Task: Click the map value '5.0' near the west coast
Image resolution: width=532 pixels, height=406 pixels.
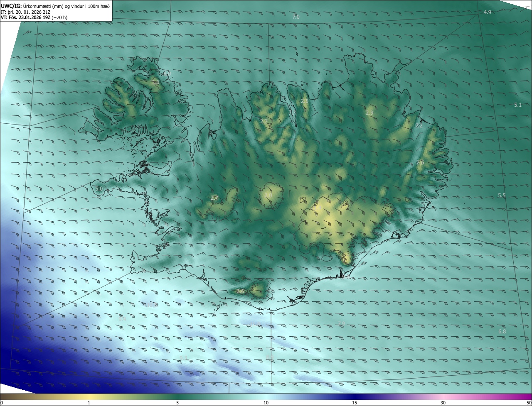Action: 99,189
